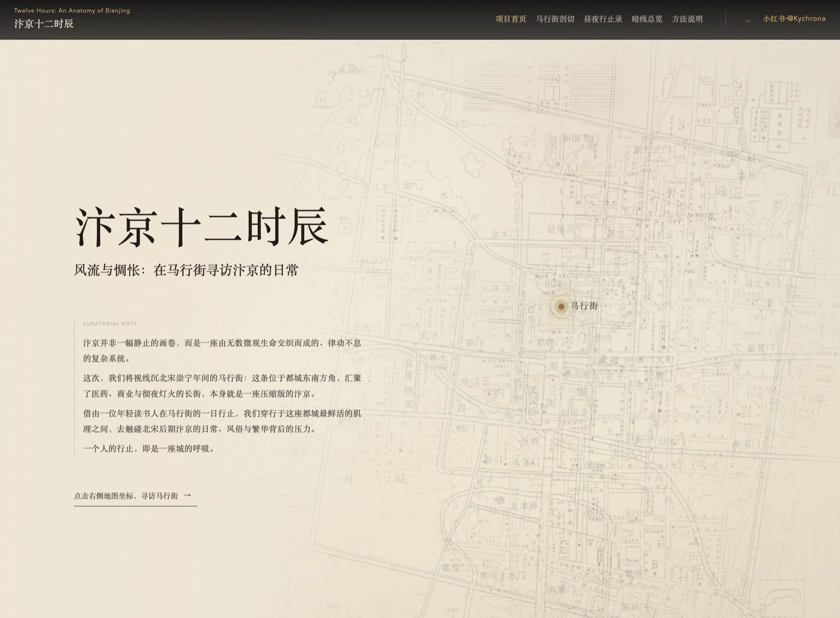Image resolution: width=840 pixels, height=618 pixels.
Task: Click the subtitle 风流与惆怅:在马行街寻访汴京的日常
Action: (186, 270)
